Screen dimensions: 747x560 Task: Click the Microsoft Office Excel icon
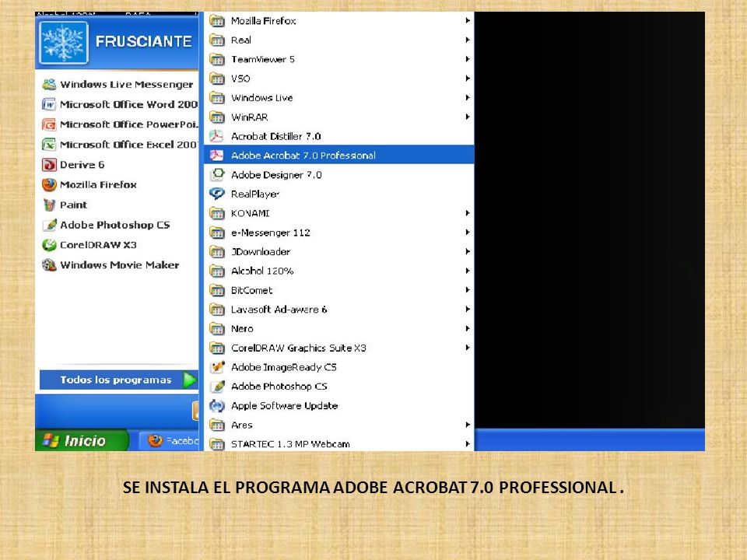point(49,145)
